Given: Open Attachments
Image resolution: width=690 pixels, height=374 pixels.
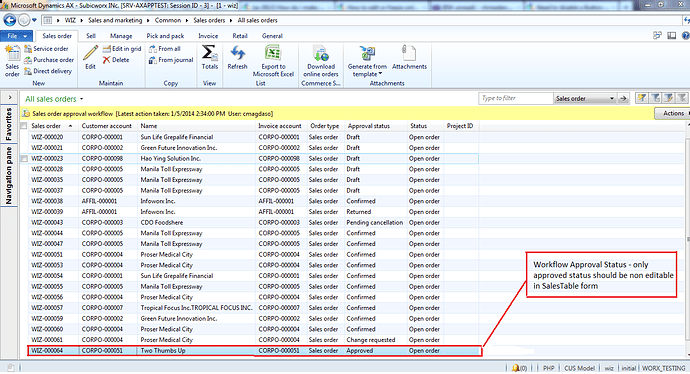Looking at the screenshot, I should 409,57.
